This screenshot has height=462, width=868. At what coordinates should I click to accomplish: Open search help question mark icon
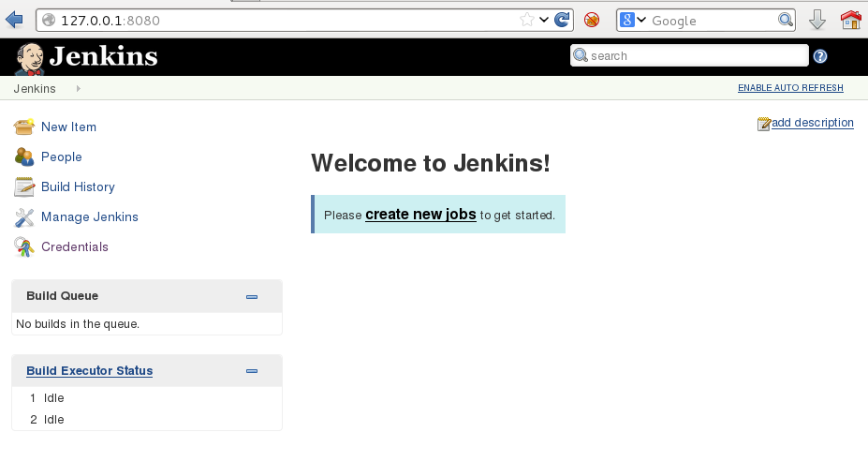(x=820, y=56)
